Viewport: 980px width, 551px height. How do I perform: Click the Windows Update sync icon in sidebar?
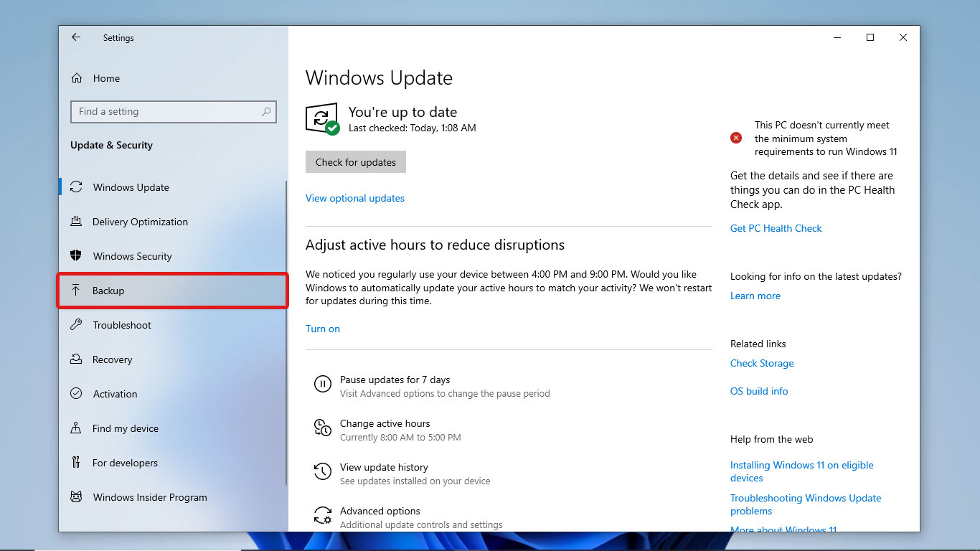coord(76,187)
